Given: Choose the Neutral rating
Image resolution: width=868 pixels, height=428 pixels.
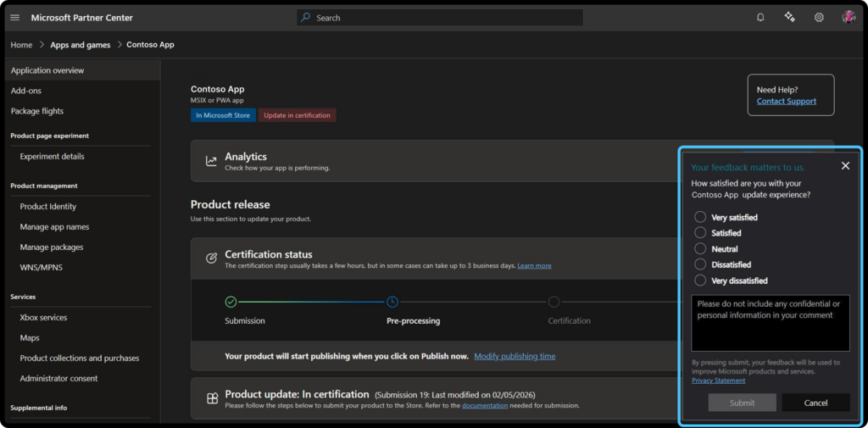Looking at the screenshot, I should (700, 248).
